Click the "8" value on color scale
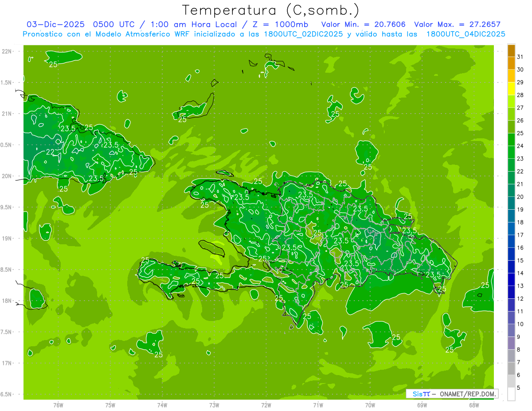Viewport: 532px width, 411px height. click(x=519, y=350)
